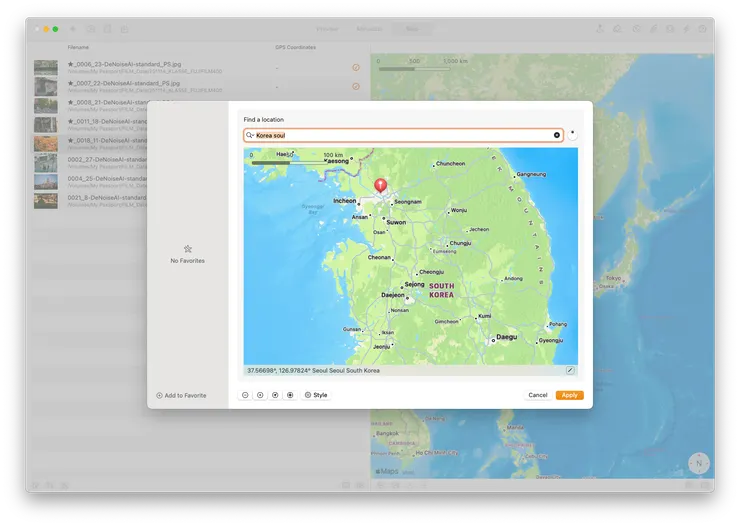740x526 pixels.
Task: Click the Korea soul location search field
Action: pos(404,135)
